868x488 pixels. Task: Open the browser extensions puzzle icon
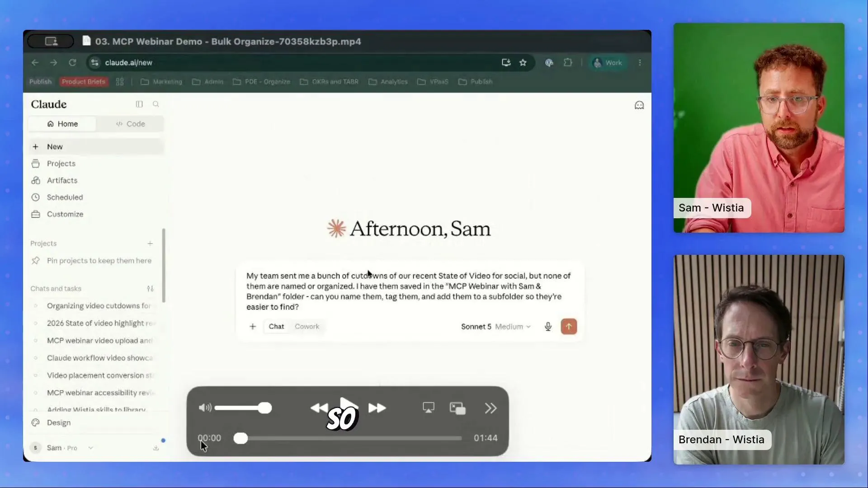(x=568, y=63)
